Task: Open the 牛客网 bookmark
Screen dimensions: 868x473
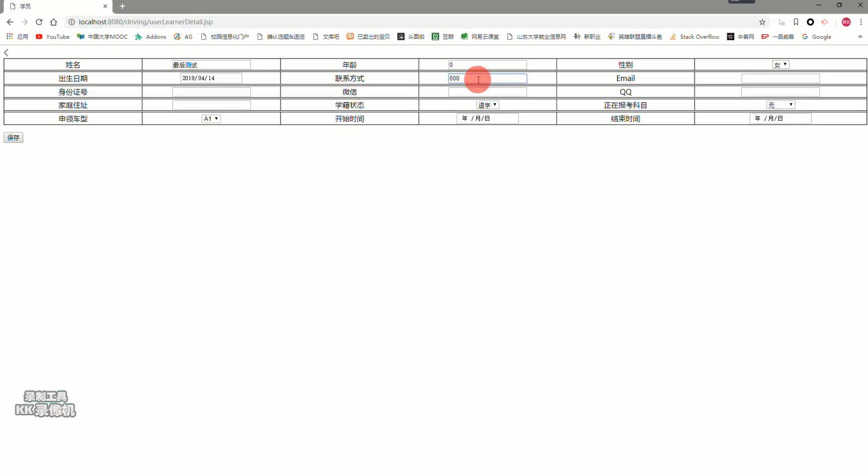Action: [740, 37]
